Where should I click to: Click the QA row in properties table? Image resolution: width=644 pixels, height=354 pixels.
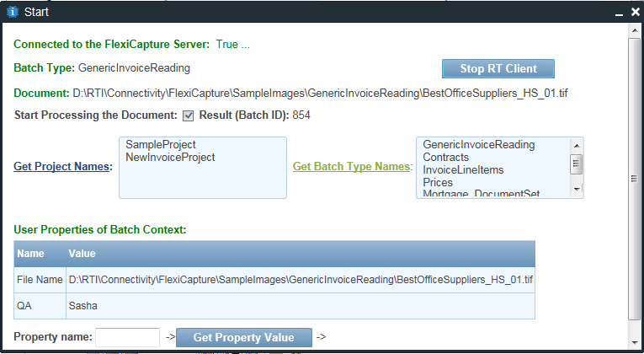274,307
